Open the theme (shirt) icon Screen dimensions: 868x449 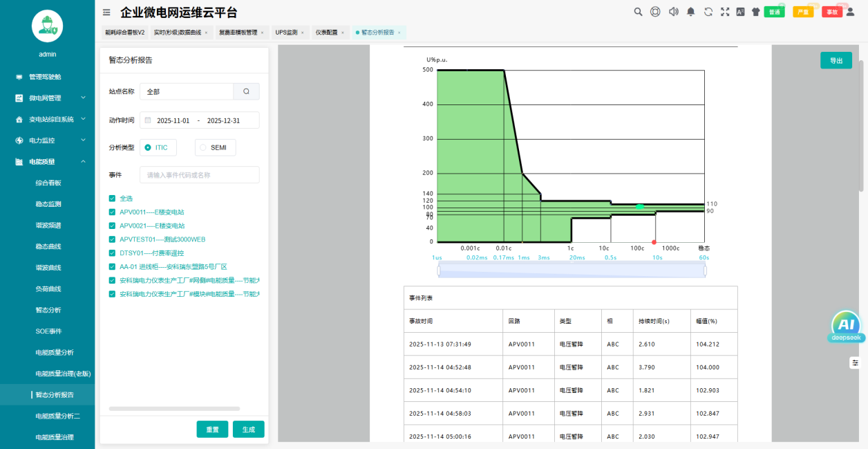coord(755,12)
